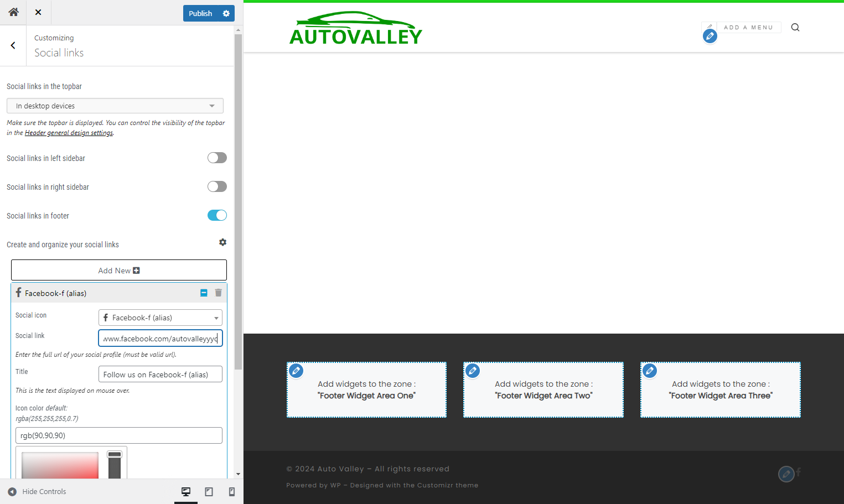The height and width of the screenshot is (504, 844).
Task: Click the ADD A MENU link in header
Action: coord(748,27)
